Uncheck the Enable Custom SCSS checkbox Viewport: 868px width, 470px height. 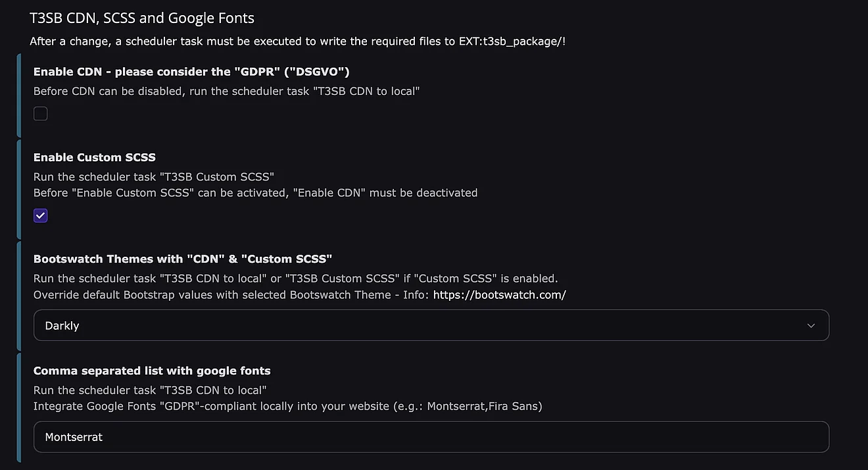[x=41, y=216]
